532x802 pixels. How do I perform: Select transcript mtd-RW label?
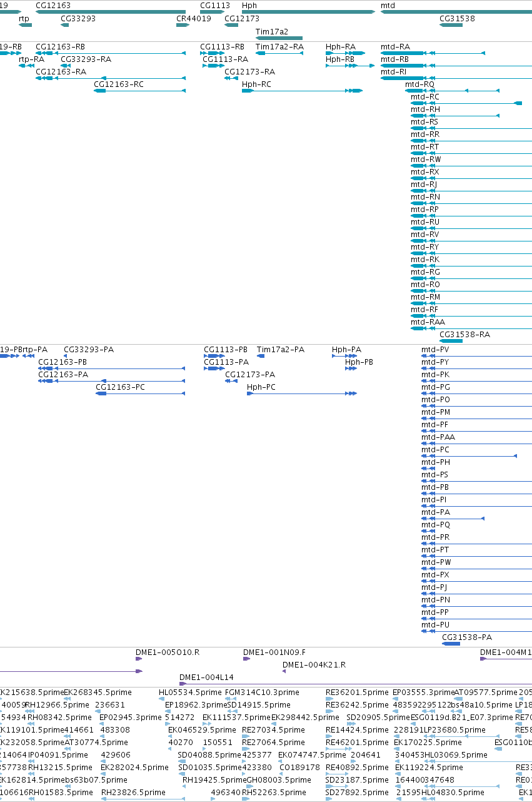[x=426, y=159]
